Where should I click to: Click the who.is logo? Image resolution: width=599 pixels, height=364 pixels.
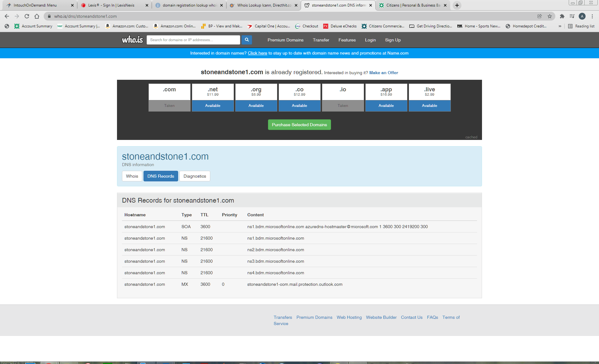pyautogui.click(x=132, y=40)
